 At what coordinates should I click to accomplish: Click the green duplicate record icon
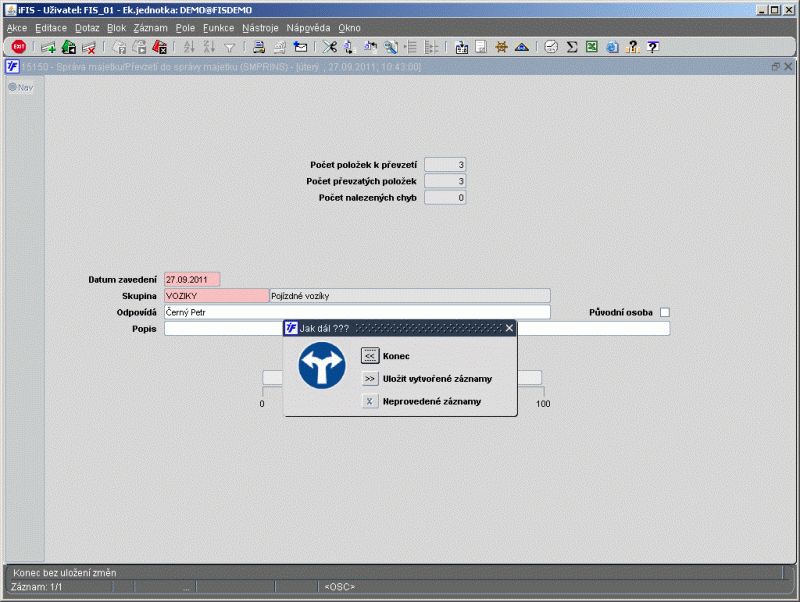[68, 47]
